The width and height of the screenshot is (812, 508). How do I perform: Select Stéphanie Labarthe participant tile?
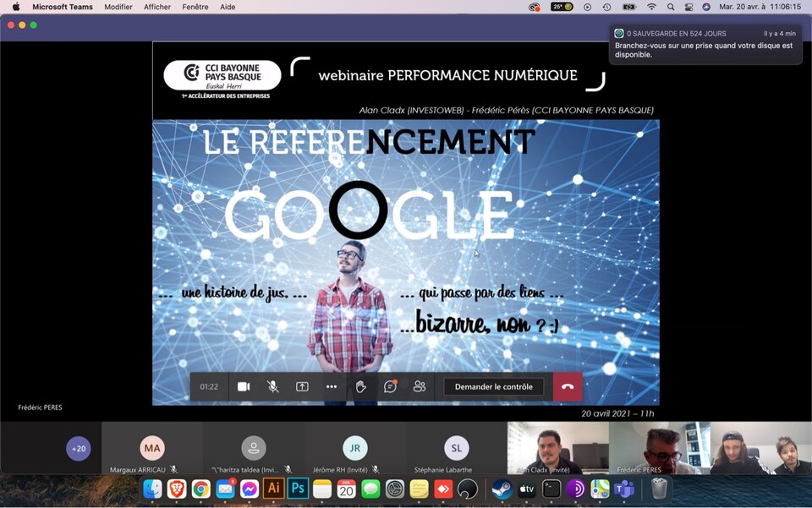[x=456, y=448]
